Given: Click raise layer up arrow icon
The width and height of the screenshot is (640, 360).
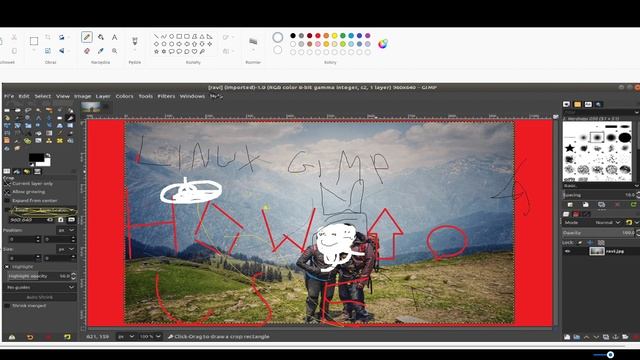Looking at the screenshot, I should pos(586,337).
